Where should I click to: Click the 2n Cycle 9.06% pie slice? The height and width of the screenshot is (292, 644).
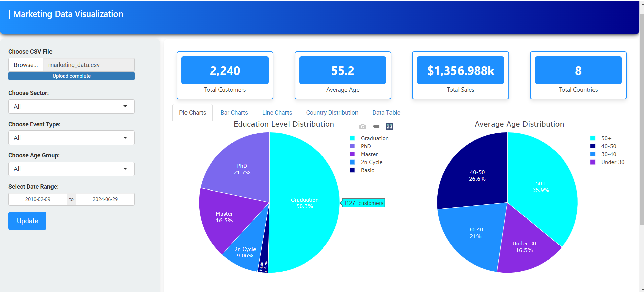(245, 252)
